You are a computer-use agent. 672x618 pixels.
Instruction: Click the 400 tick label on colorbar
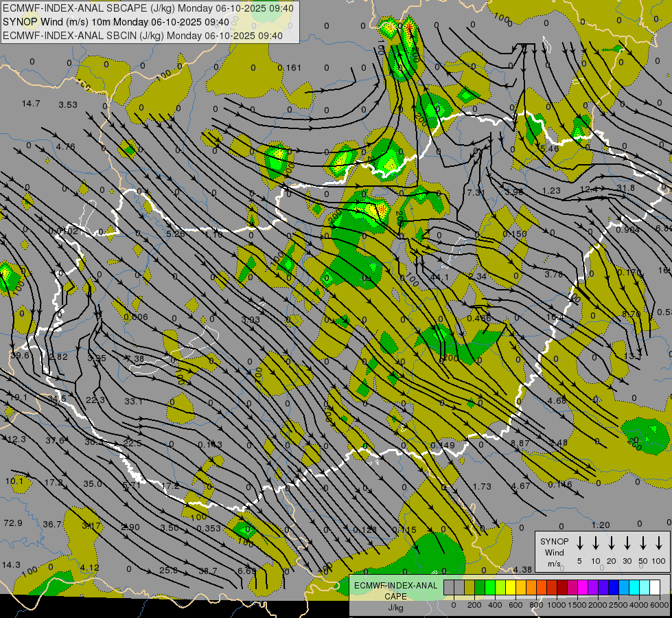[x=495, y=605]
